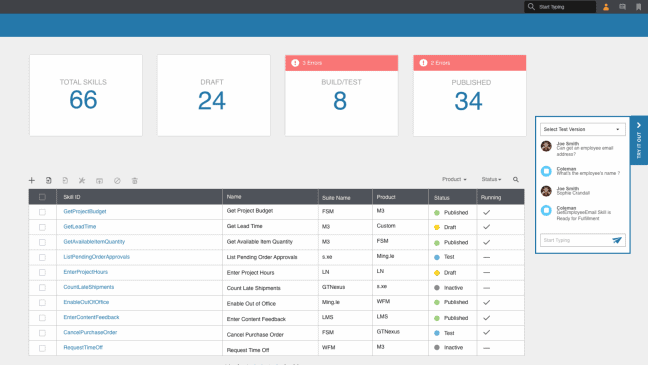Viewport: 648px width, 365px height.
Task: Open the chat messages icon in top bar
Action: point(622,7)
